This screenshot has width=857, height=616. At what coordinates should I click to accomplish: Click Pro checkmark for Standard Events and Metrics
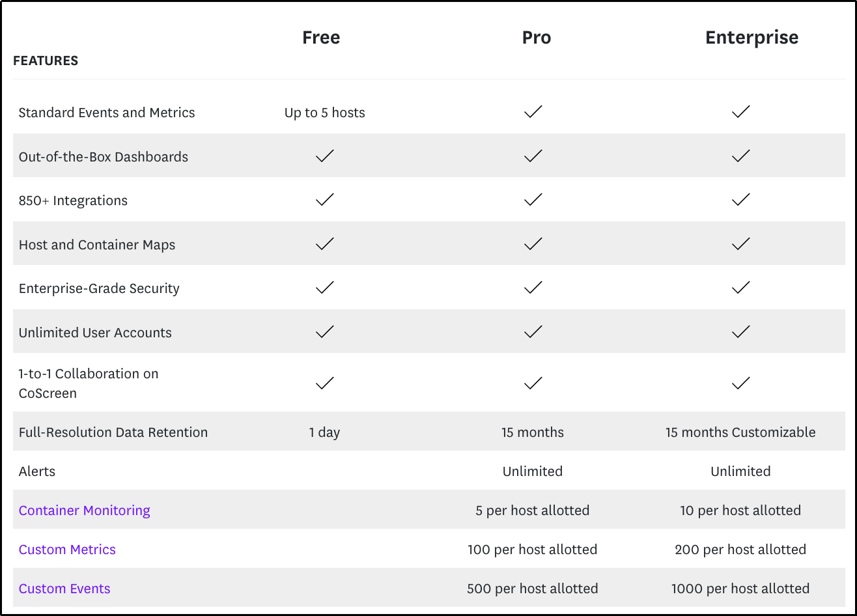pos(533,112)
